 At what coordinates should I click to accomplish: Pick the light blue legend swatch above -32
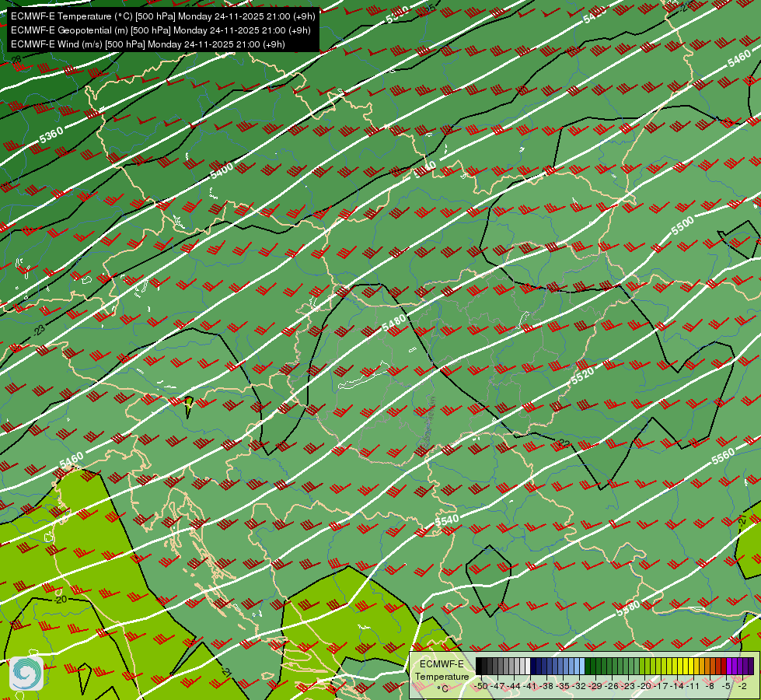click(582, 666)
